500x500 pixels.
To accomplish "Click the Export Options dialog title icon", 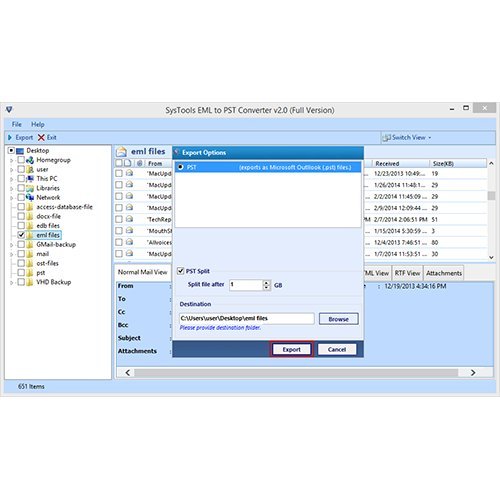I will [x=177, y=152].
